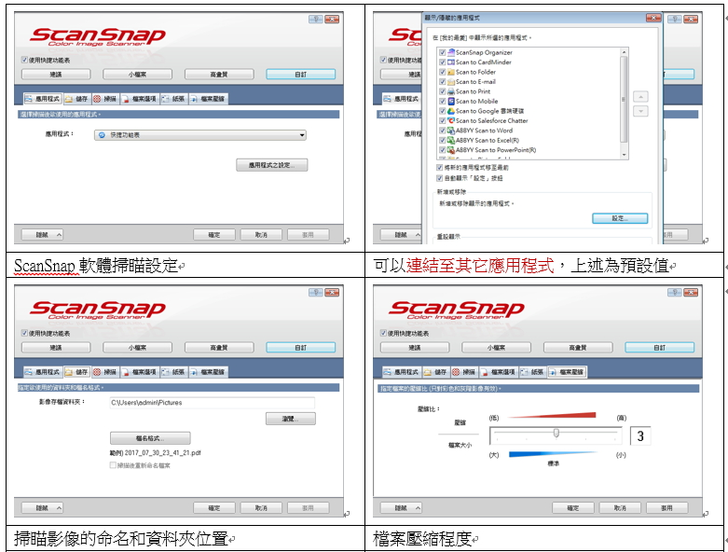
Task: Click the compression value box showing 3
Action: pyautogui.click(x=640, y=436)
